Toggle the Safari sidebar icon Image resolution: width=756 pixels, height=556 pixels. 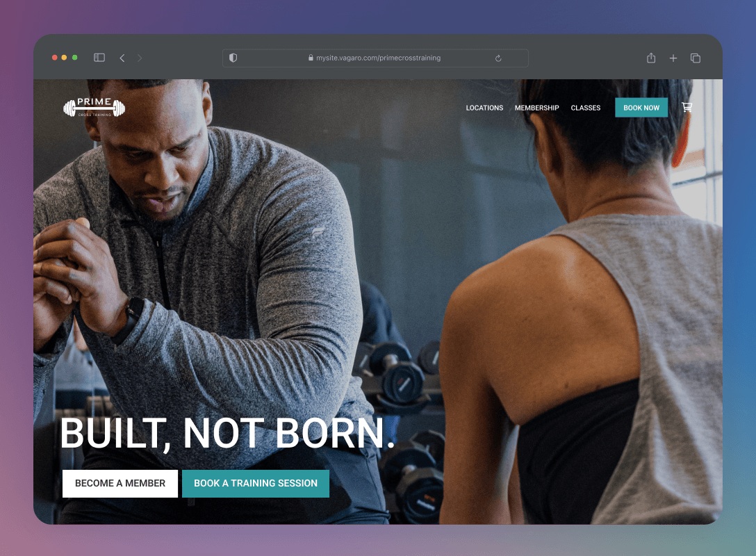click(99, 58)
